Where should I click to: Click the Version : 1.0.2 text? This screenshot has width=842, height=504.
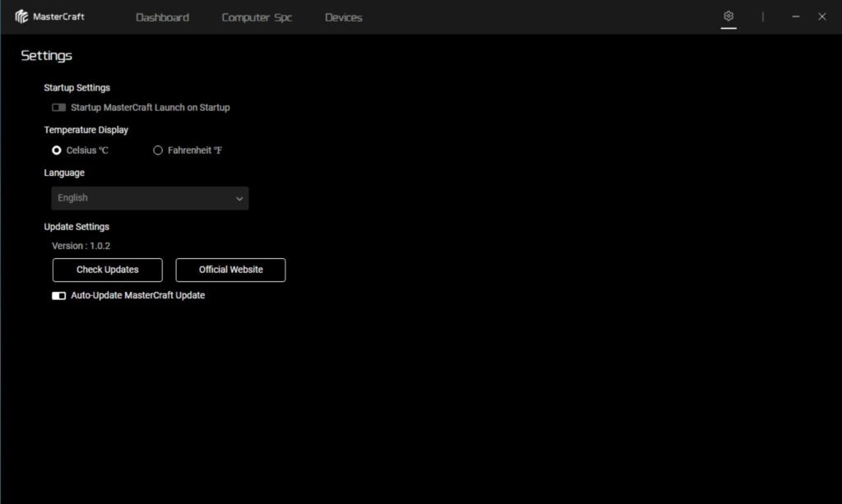[x=81, y=246]
